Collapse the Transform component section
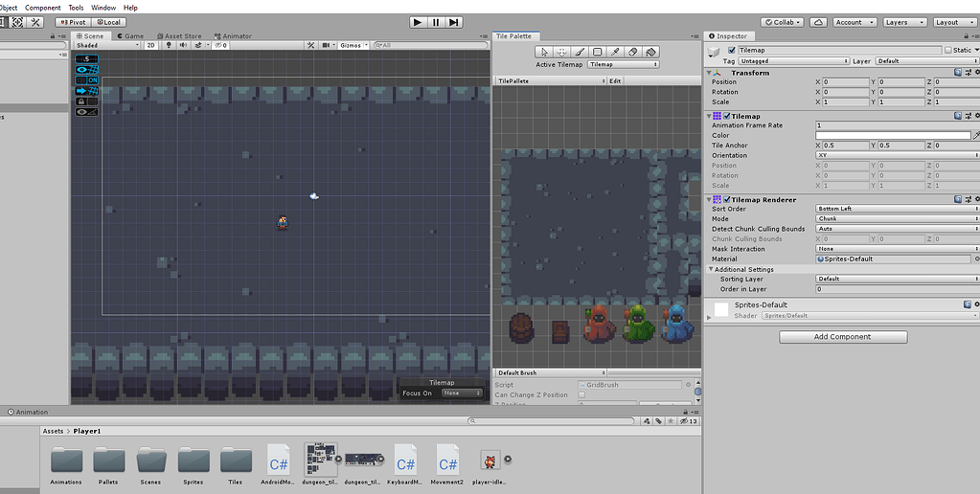The height and width of the screenshot is (494, 980). 710,73
